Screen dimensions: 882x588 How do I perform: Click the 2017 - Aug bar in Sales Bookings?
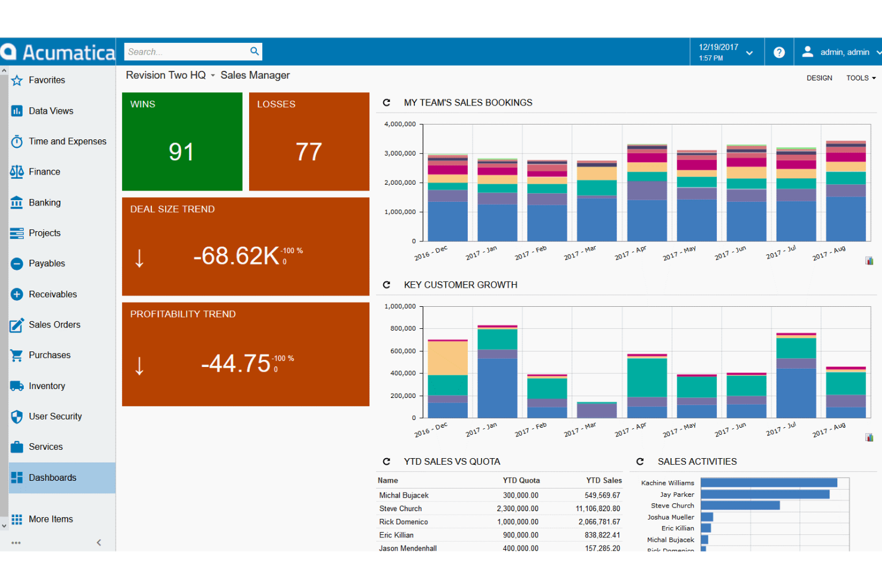[x=846, y=191]
